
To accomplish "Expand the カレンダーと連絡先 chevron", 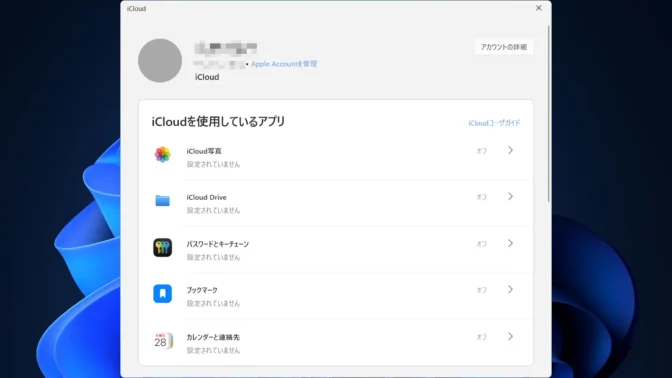I will pyautogui.click(x=510, y=336).
